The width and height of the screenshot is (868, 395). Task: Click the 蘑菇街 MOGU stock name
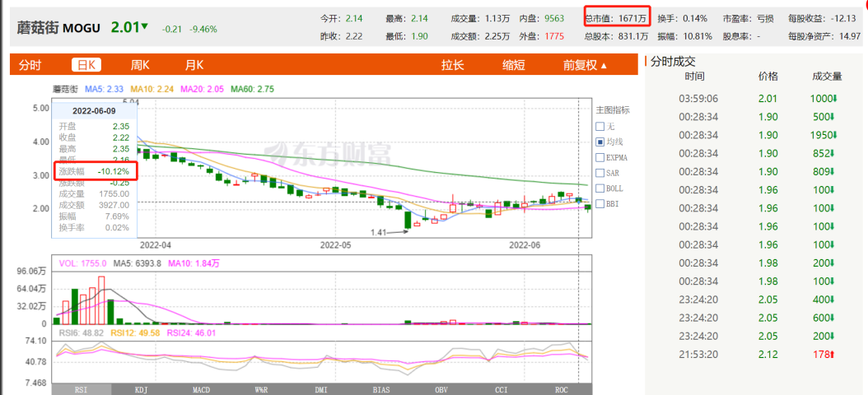coord(59,27)
